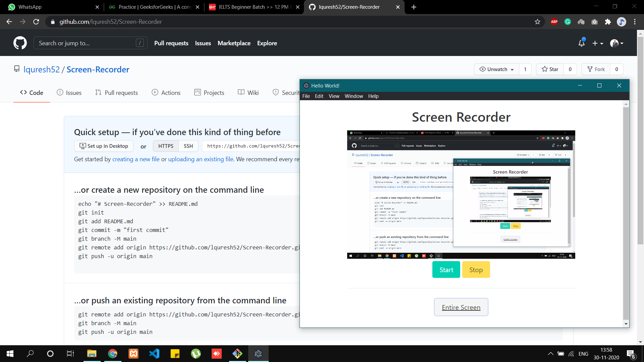Select the HTTPS clone URL option
The image size is (644, 362).
pyautogui.click(x=166, y=146)
